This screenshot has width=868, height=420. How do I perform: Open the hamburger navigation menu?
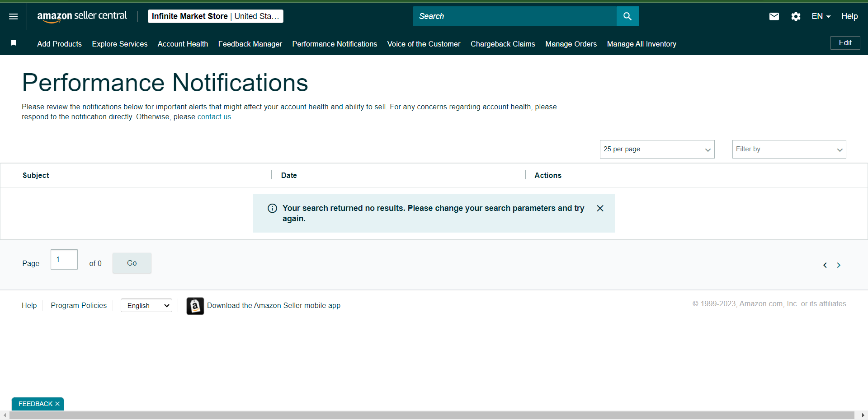[x=14, y=16]
